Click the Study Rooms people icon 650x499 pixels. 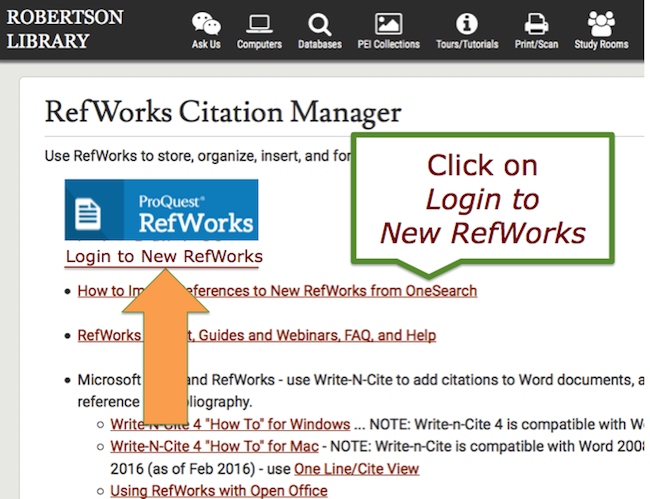point(601,23)
